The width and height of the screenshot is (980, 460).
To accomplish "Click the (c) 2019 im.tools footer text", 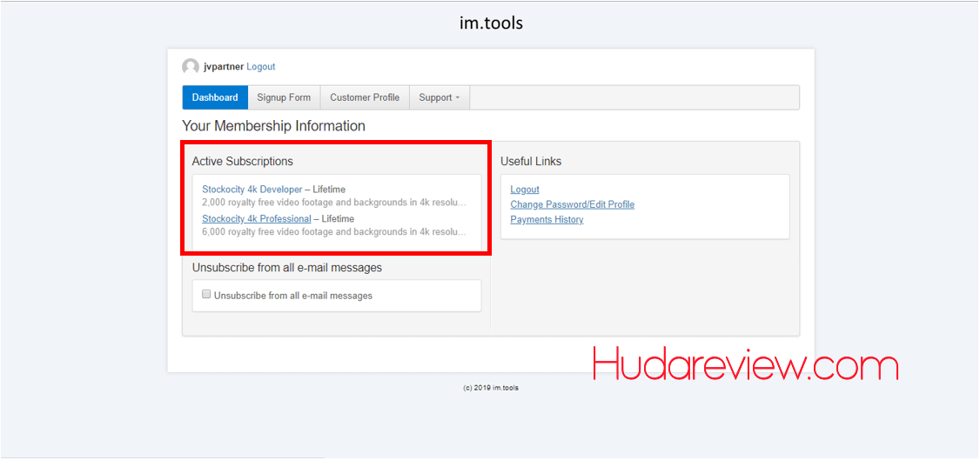I will coord(490,388).
